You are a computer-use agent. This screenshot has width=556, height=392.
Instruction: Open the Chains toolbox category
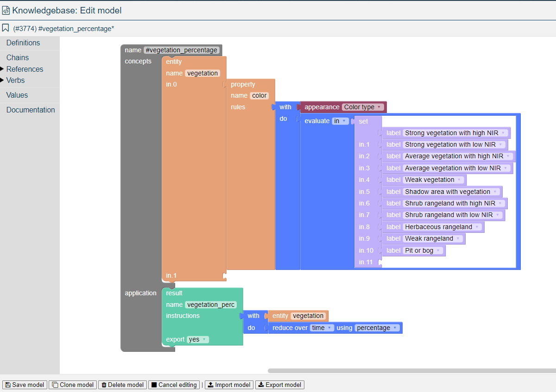(x=18, y=57)
